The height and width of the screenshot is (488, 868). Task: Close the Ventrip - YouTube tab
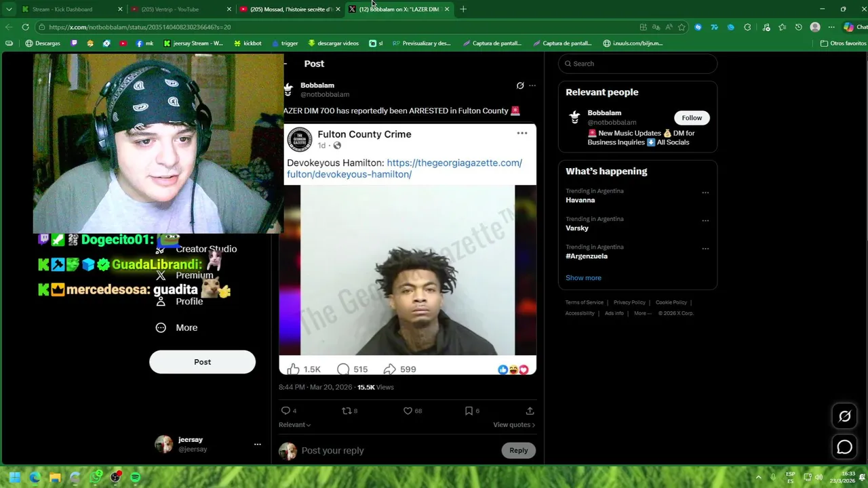[x=229, y=9]
